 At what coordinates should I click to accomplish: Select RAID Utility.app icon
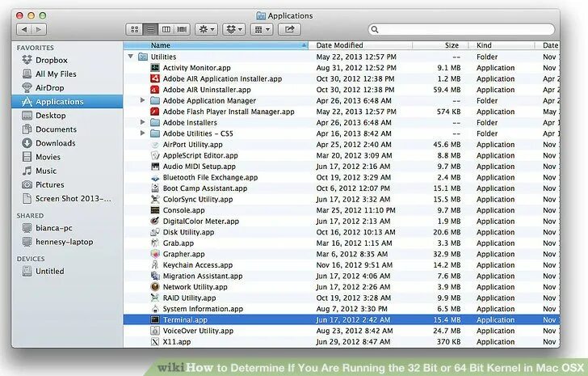coord(155,298)
